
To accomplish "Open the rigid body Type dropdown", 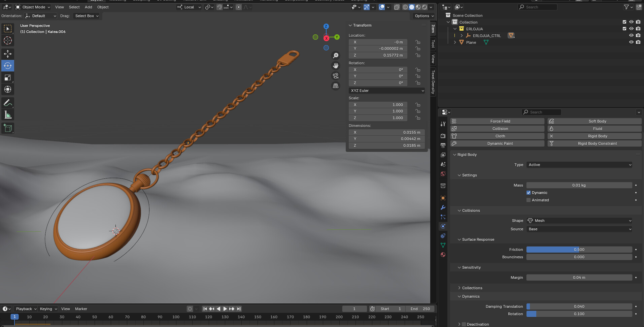I will pos(579,165).
